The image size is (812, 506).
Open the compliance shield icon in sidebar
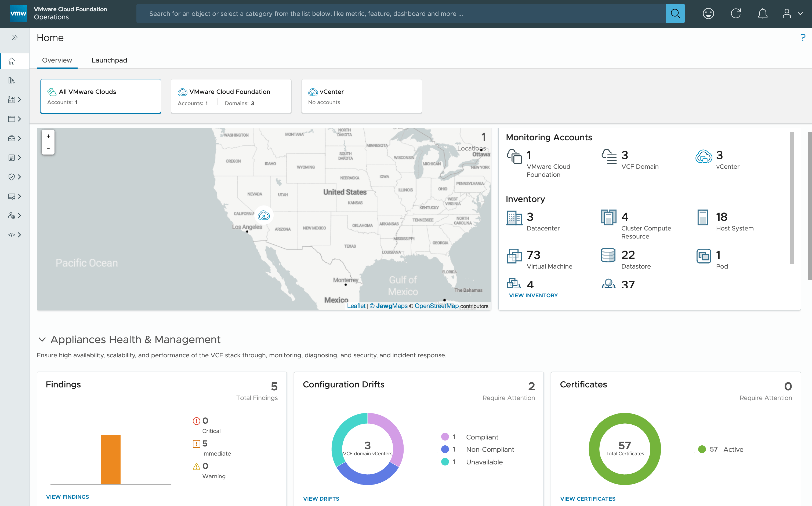pos(12,177)
